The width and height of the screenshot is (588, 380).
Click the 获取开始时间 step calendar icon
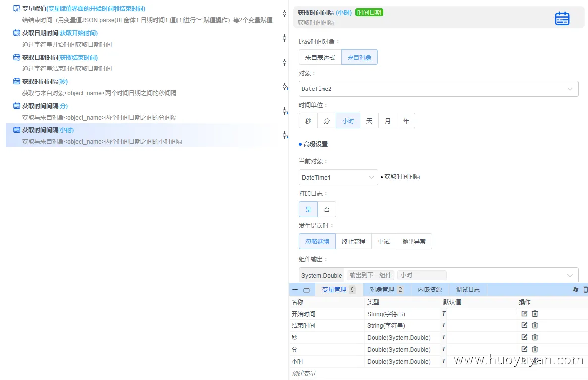pos(16,33)
